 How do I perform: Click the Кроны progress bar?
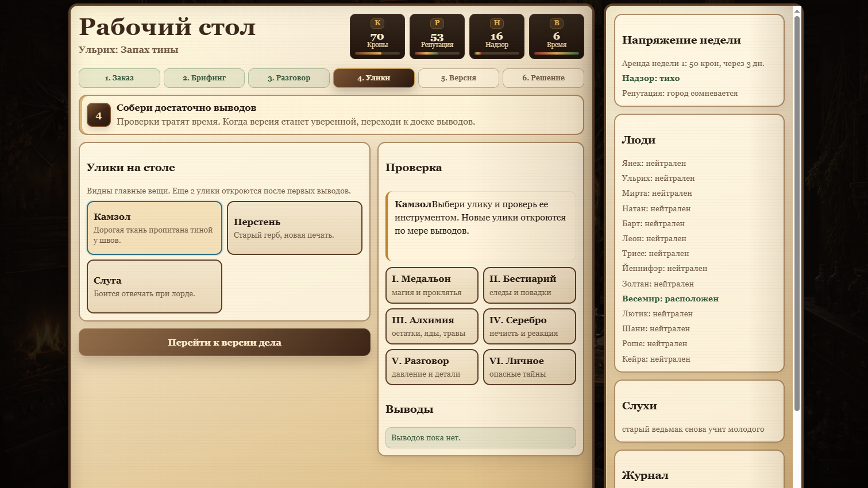coord(377,53)
